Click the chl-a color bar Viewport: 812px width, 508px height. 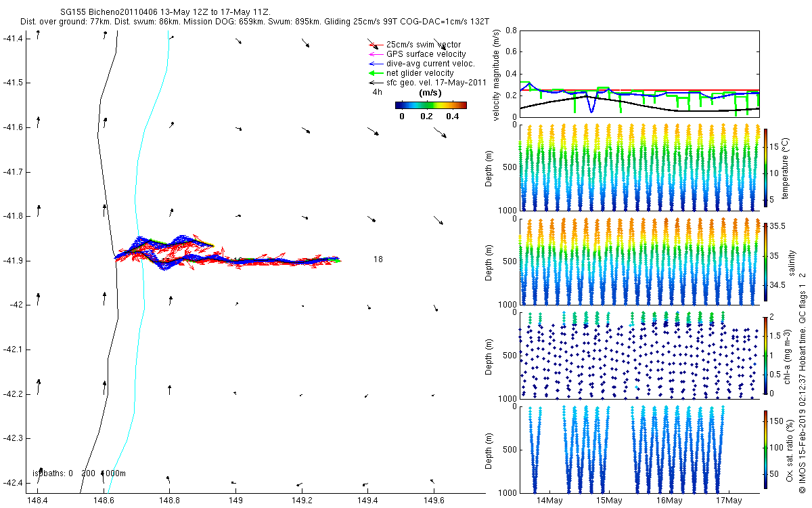tap(766, 355)
